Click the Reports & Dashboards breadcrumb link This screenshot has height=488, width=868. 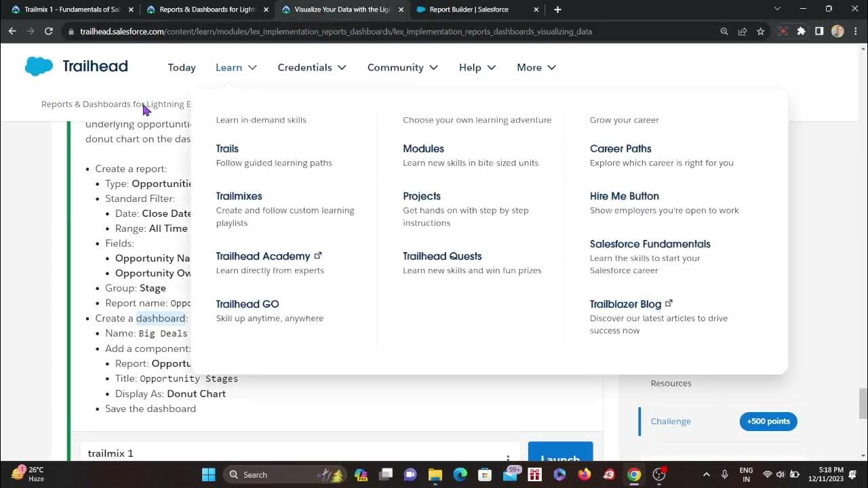(x=115, y=104)
